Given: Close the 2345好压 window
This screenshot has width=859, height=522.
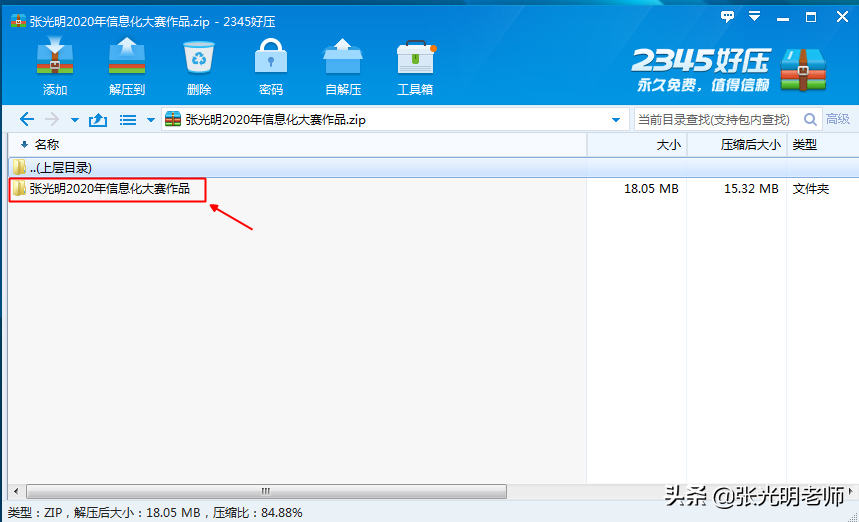Looking at the screenshot, I should [x=842, y=17].
